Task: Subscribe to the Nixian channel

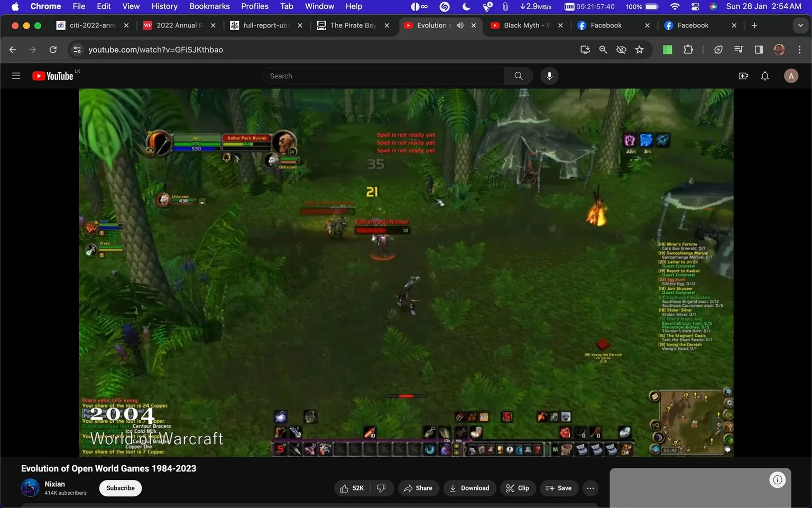Action: coord(121,488)
